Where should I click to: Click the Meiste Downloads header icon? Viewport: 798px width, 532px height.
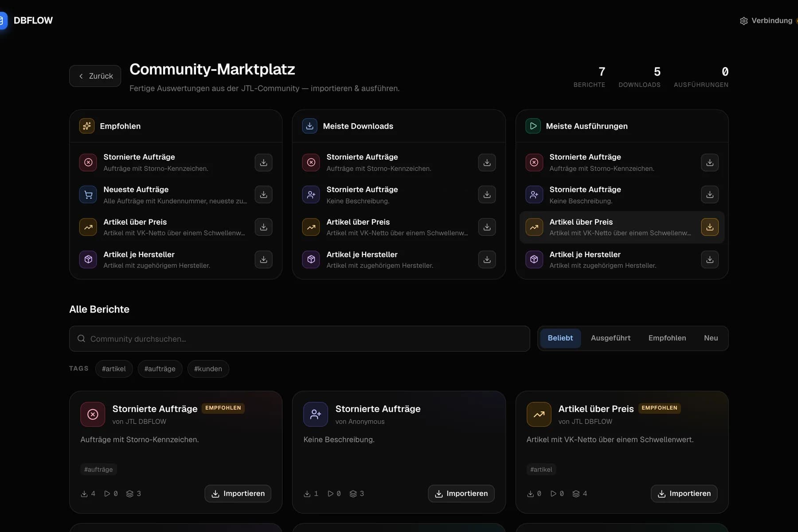310,126
